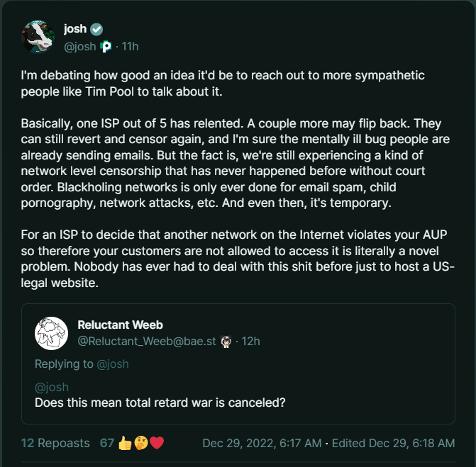Open the 12h quoted post timestamp
The image size is (476, 467).
click(x=250, y=341)
